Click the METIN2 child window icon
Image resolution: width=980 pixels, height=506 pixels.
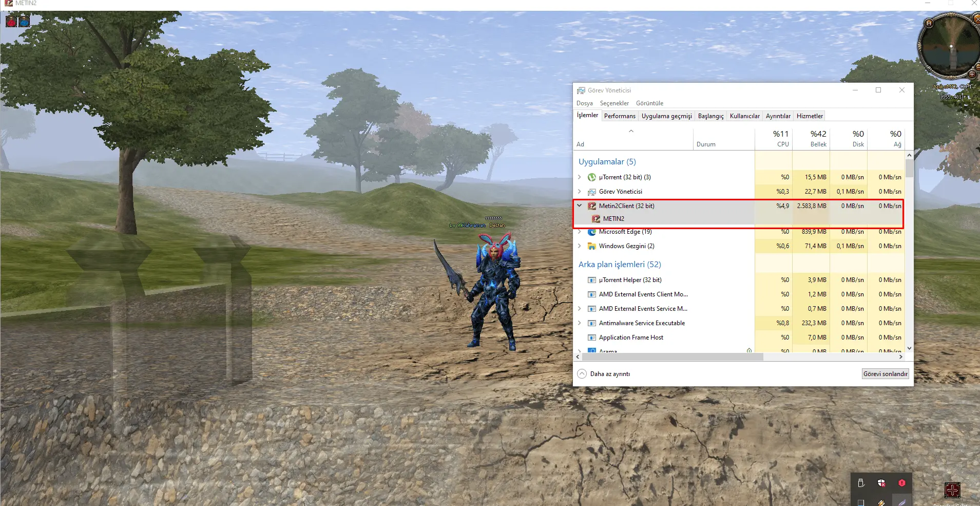(x=595, y=219)
